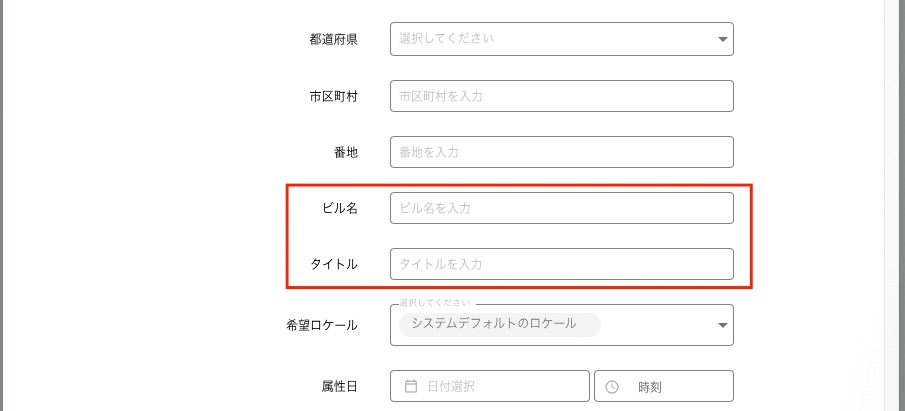Click the 市区町村 field label
The height and width of the screenshot is (411, 905).
tap(334, 96)
